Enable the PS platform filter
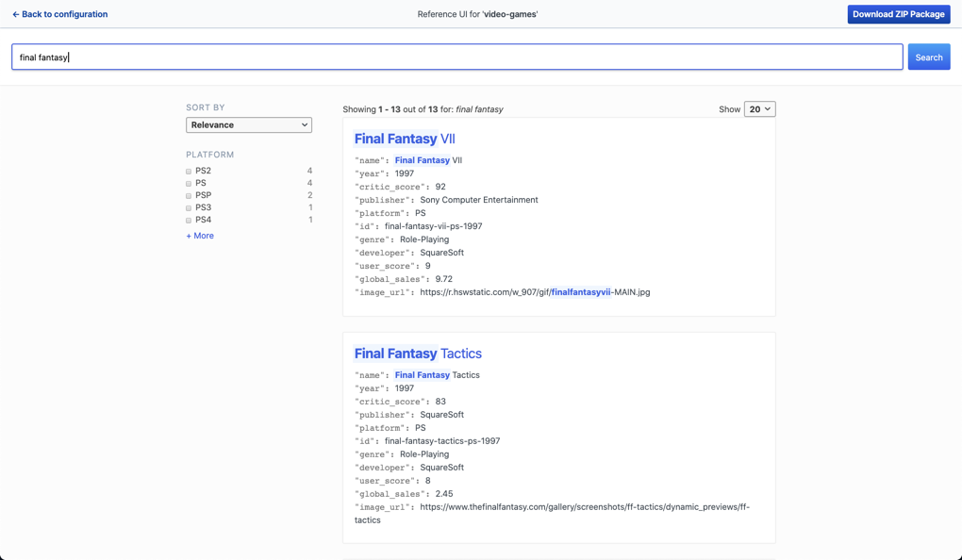This screenshot has width=962, height=560. point(188,183)
